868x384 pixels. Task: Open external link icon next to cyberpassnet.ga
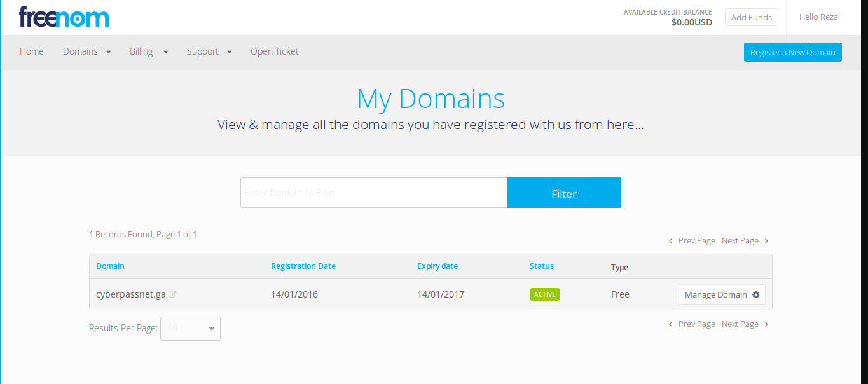(x=172, y=294)
